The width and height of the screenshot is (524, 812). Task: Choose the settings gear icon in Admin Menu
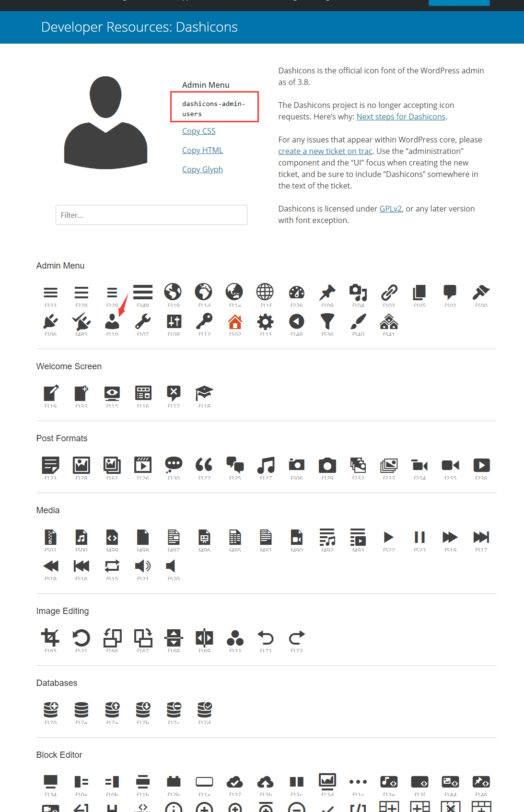(266, 321)
